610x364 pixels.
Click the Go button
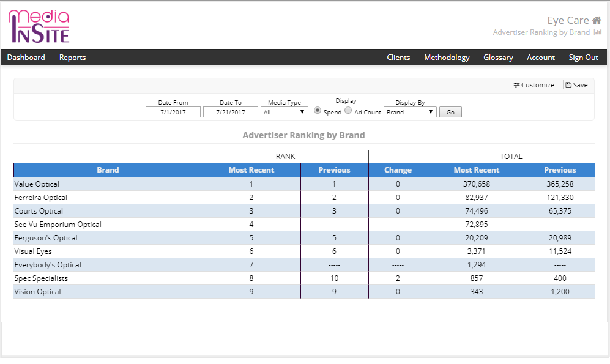450,112
